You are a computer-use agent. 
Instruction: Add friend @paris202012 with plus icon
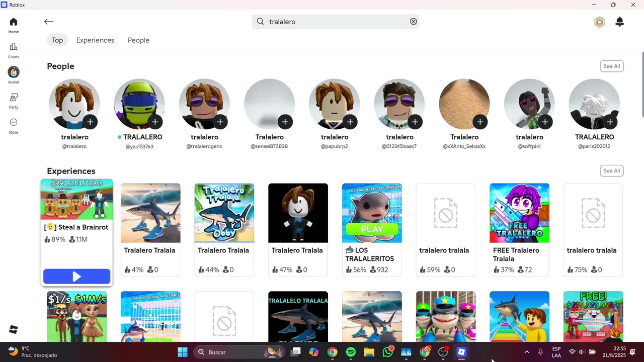[610, 122]
